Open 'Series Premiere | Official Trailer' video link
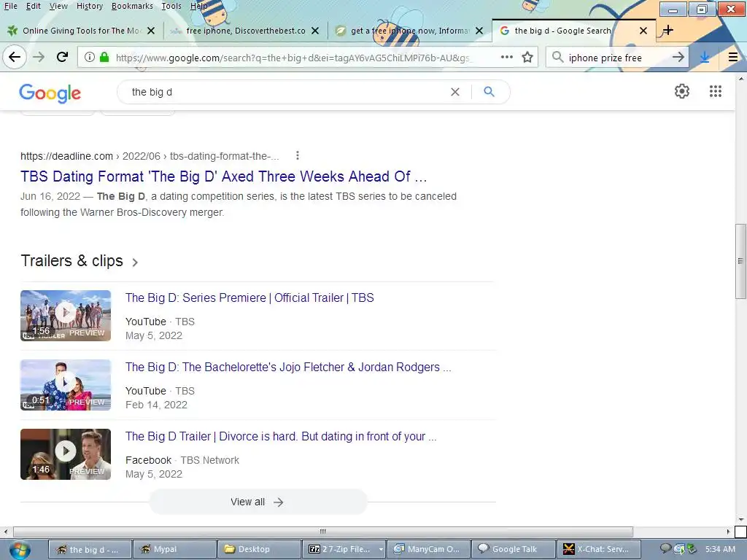 click(x=249, y=297)
